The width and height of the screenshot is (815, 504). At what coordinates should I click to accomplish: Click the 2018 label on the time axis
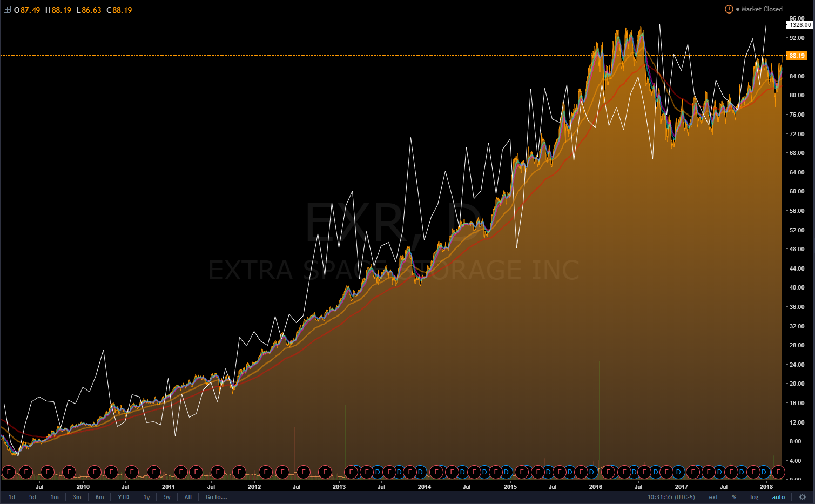(766, 487)
